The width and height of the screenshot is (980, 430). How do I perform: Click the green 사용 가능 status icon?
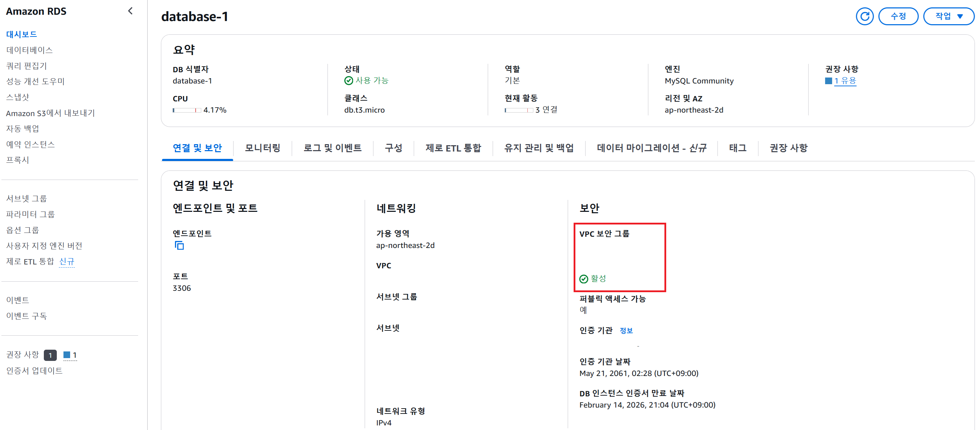349,81
